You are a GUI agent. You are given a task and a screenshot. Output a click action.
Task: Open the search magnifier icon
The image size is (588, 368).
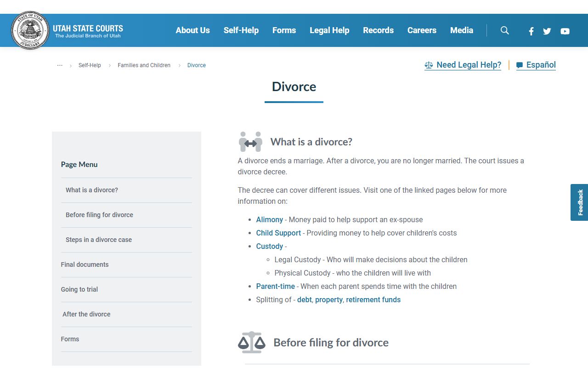(x=504, y=30)
